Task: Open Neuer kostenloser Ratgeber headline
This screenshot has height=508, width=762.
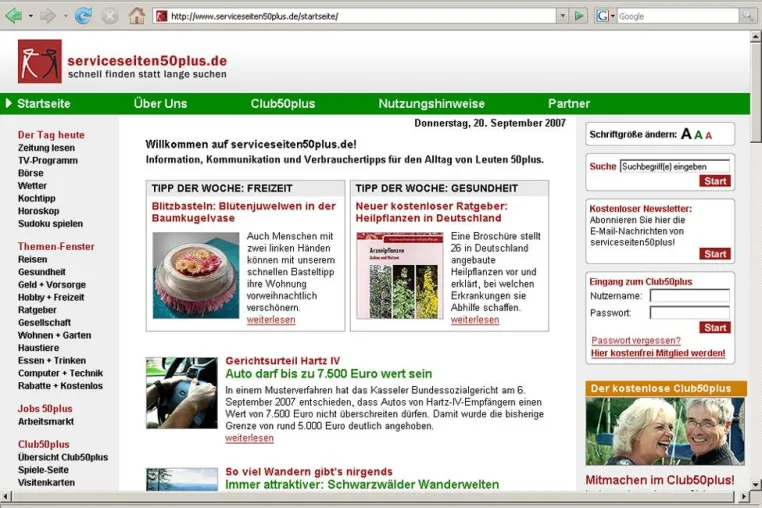Action: (432, 212)
